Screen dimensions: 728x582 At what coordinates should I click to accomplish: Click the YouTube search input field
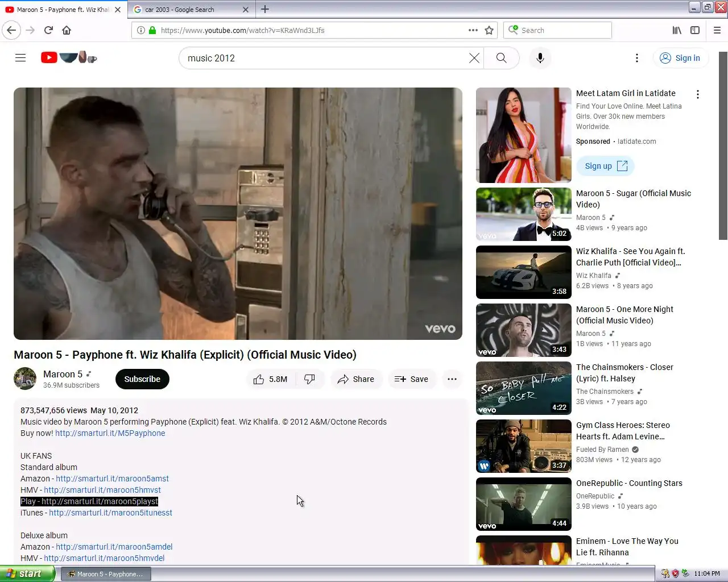coord(324,58)
